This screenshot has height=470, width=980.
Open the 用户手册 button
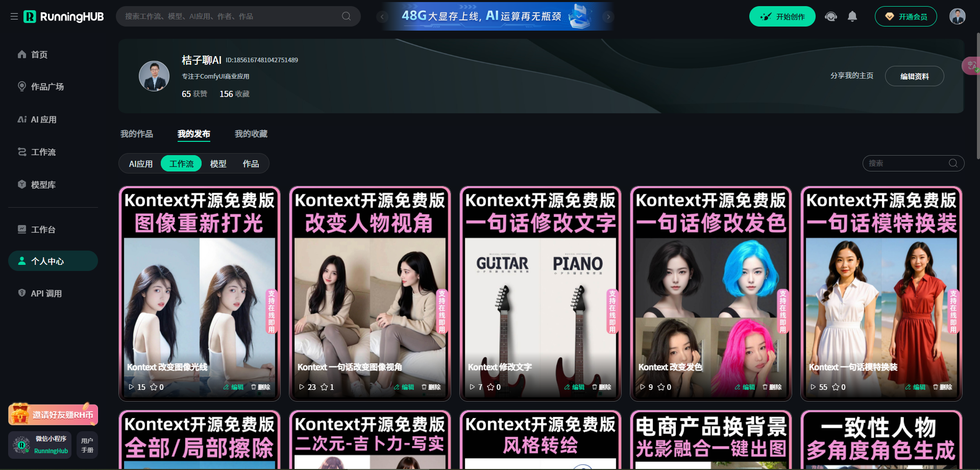click(x=87, y=445)
